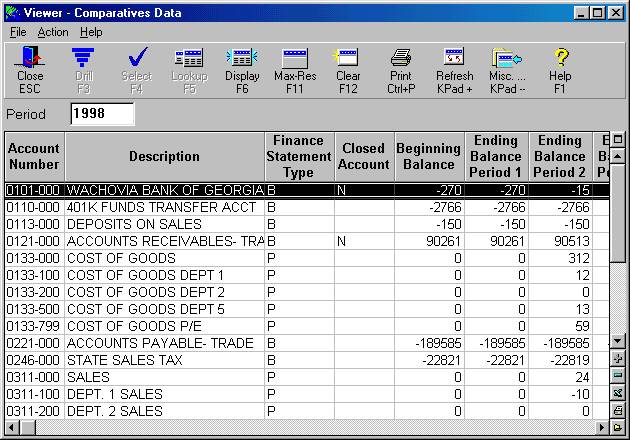Open the Misc. toolbar icon
Image resolution: width=630 pixels, height=440 pixels.
pos(508,66)
